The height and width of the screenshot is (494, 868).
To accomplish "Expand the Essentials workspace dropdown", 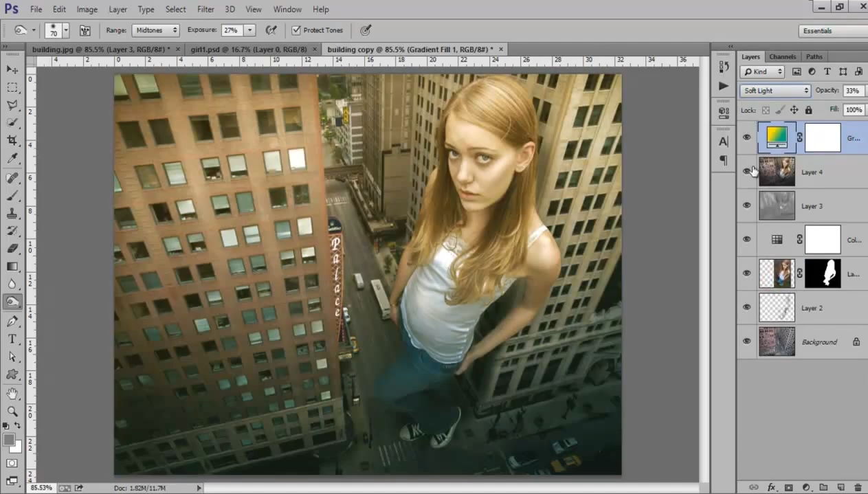I will click(x=832, y=31).
